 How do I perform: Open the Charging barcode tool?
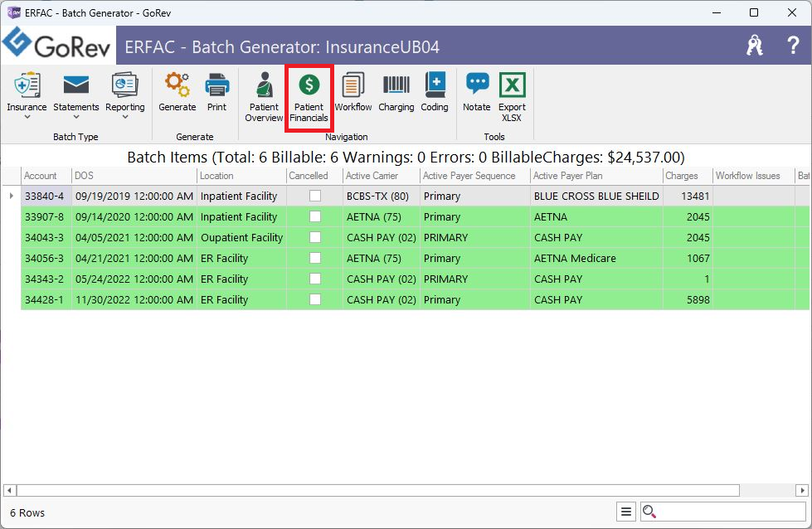click(x=396, y=92)
